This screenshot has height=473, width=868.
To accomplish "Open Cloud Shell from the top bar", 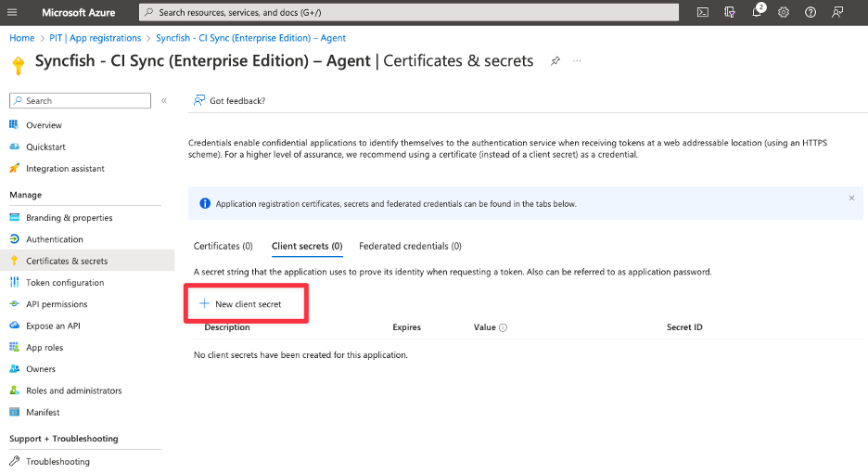I will (x=703, y=12).
